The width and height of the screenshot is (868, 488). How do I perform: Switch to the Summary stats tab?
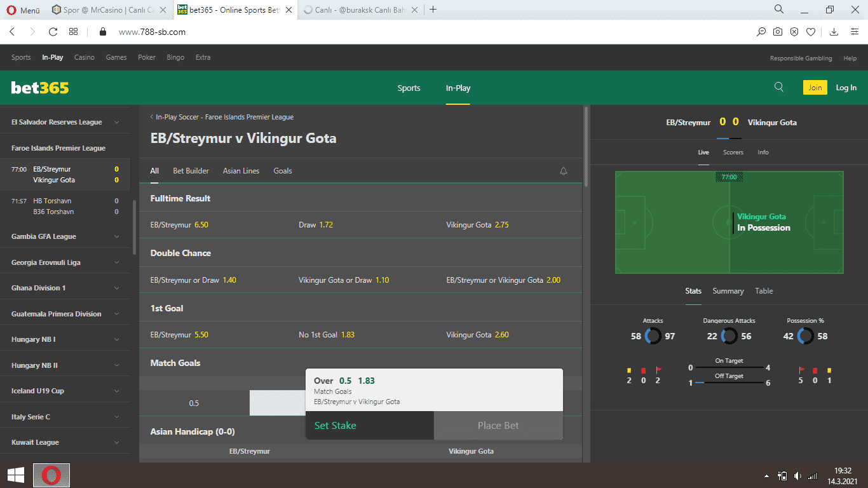pyautogui.click(x=728, y=291)
